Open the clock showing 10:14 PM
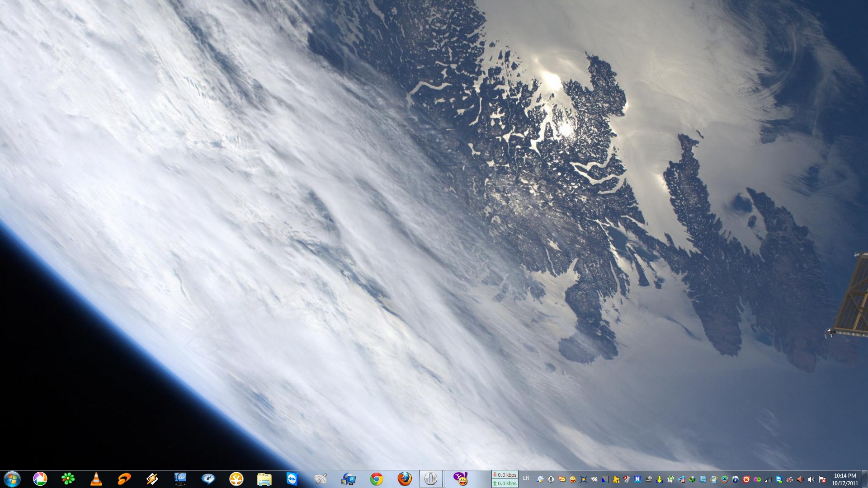The height and width of the screenshot is (488, 868). click(845, 479)
